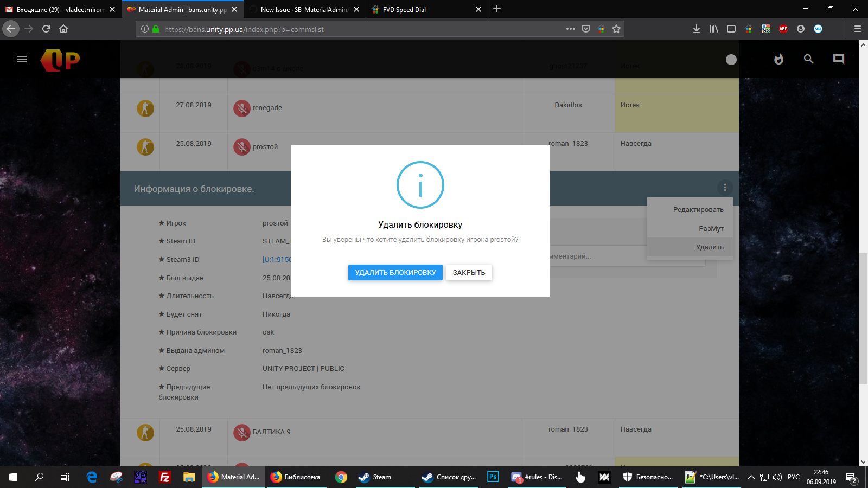Switch to the FVD Speed Dial tab
The width and height of the screenshot is (868, 488).
point(426,9)
